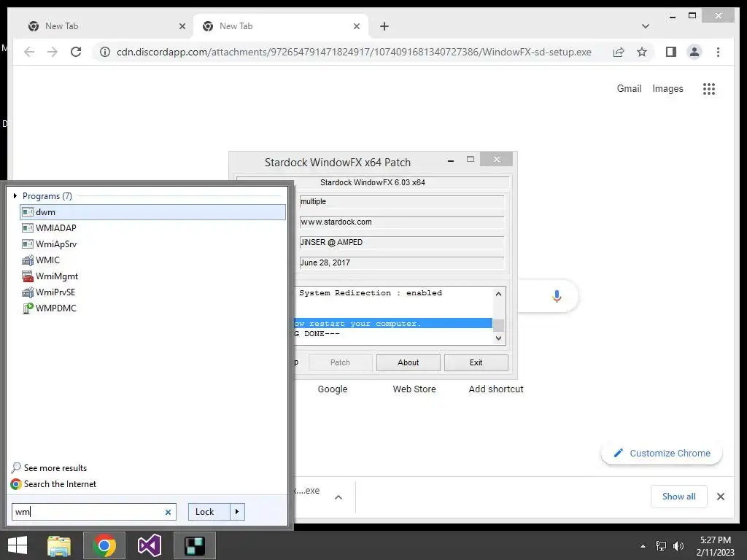Open the Windows Start button
Viewport: 747px width, 560px height.
18,545
